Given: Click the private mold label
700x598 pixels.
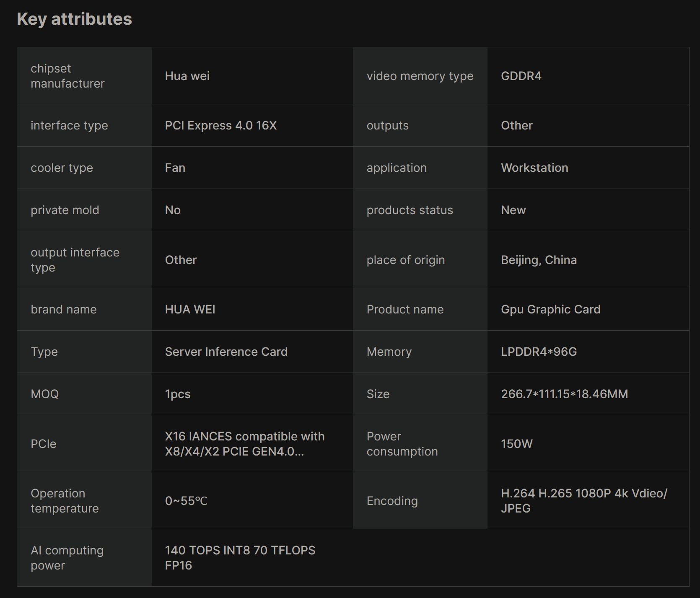Looking at the screenshot, I should [x=65, y=210].
